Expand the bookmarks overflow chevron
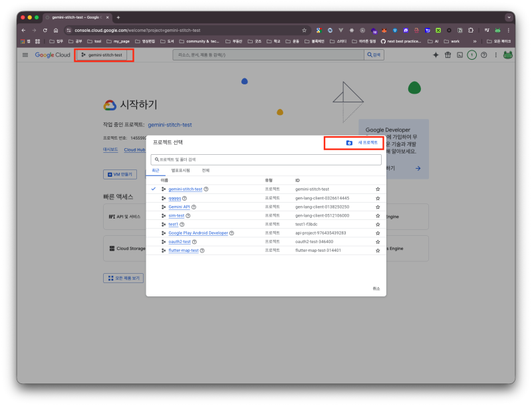 click(x=475, y=41)
